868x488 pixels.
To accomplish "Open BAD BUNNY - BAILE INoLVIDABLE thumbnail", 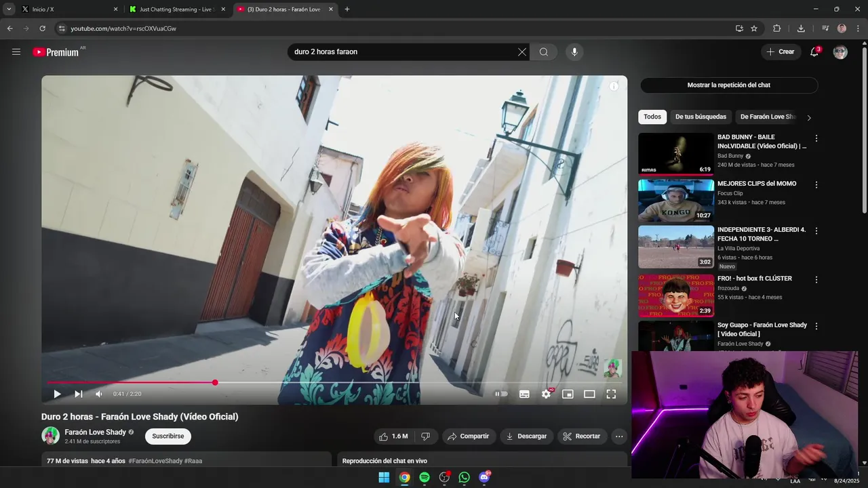I will 676,154.
